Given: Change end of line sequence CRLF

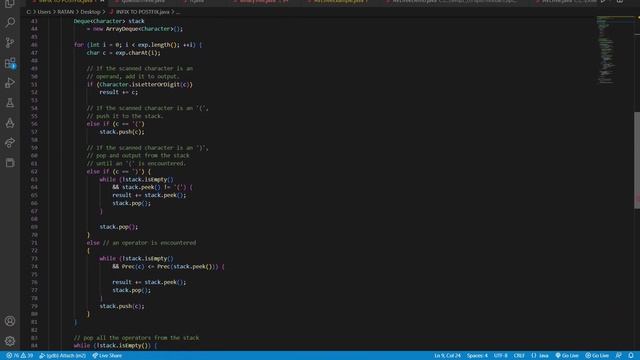Looking at the screenshot, I should pyautogui.click(x=519, y=356).
